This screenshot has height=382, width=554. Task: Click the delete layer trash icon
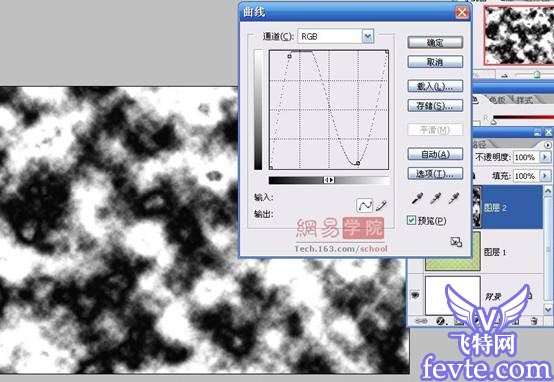[534, 321]
